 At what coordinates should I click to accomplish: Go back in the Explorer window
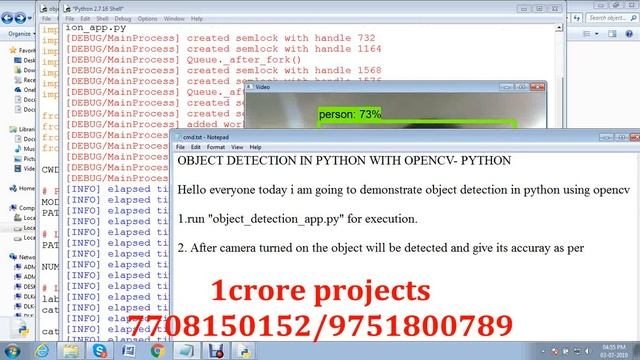[7, 18]
